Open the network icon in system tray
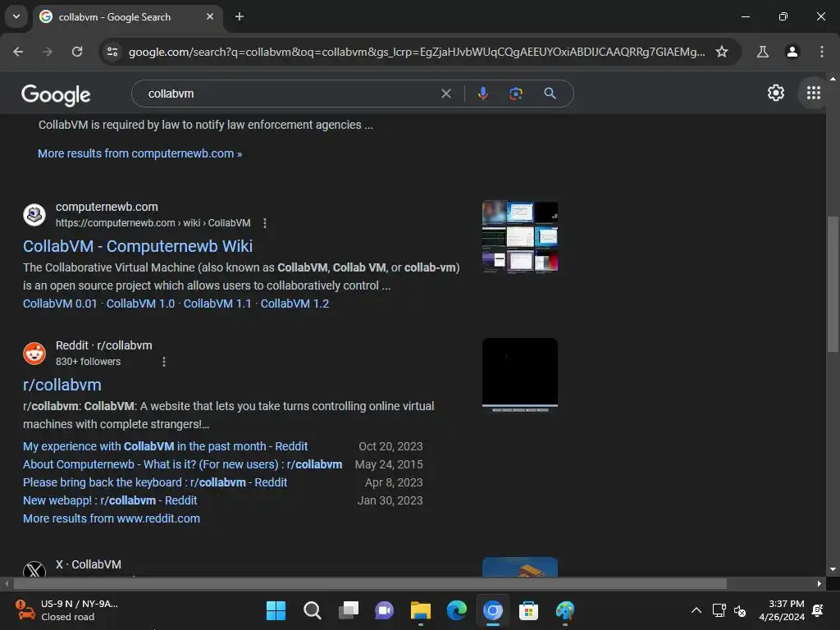Screen dimensions: 840x630 [719, 610]
